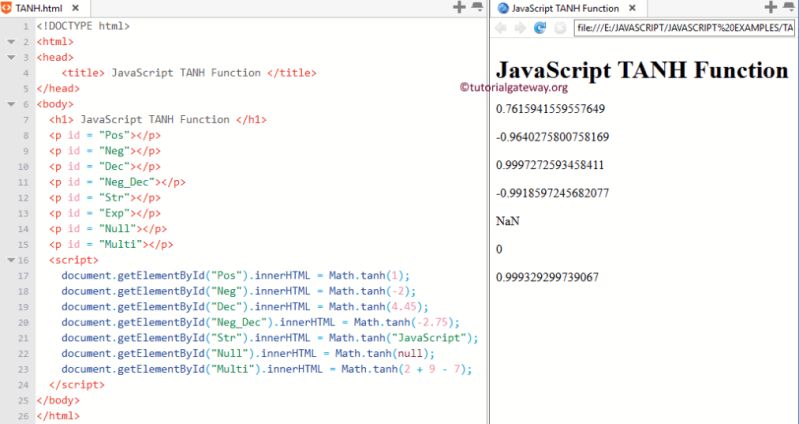
Task: Click the Math.tanh(-2) call in code
Action: [x=369, y=291]
